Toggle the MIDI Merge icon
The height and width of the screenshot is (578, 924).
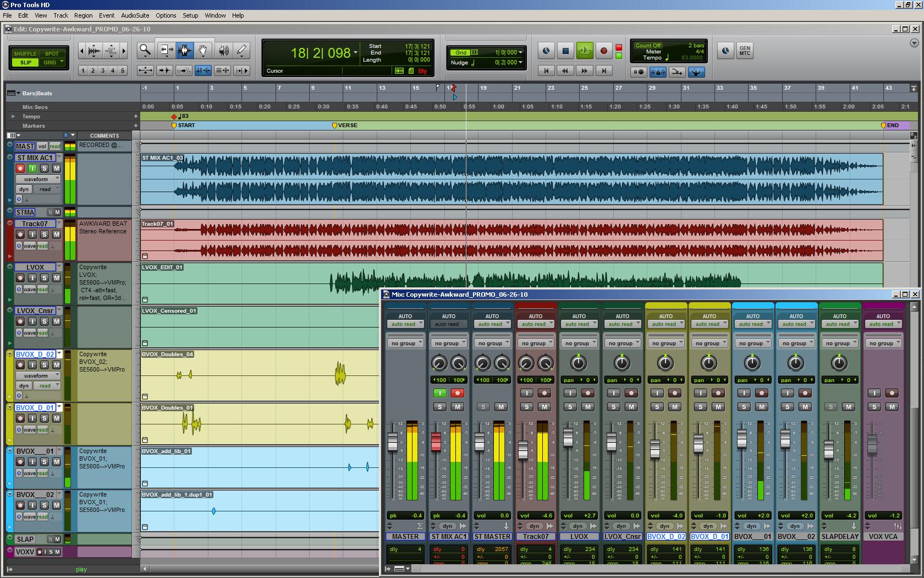677,72
